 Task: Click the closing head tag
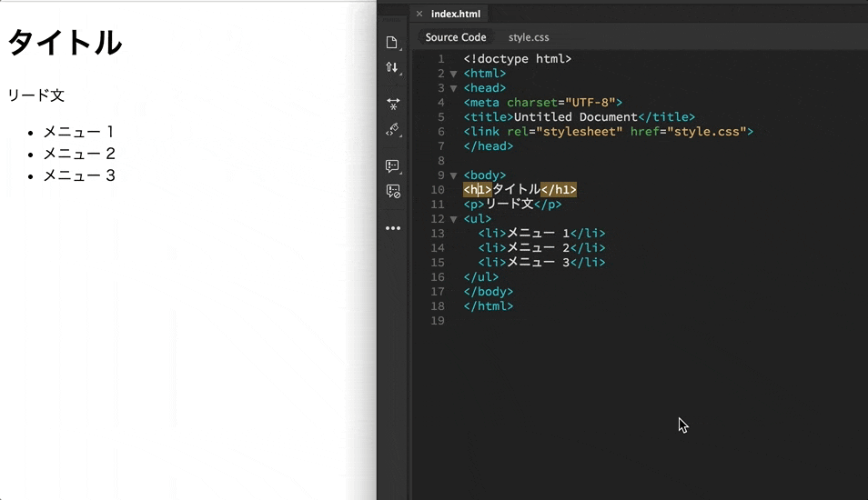(x=489, y=146)
